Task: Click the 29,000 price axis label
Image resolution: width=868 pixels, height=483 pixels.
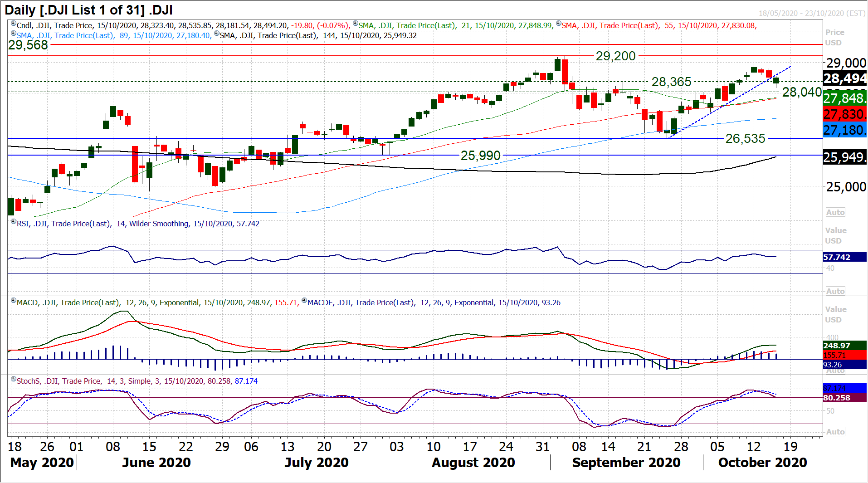Action: tap(846, 63)
